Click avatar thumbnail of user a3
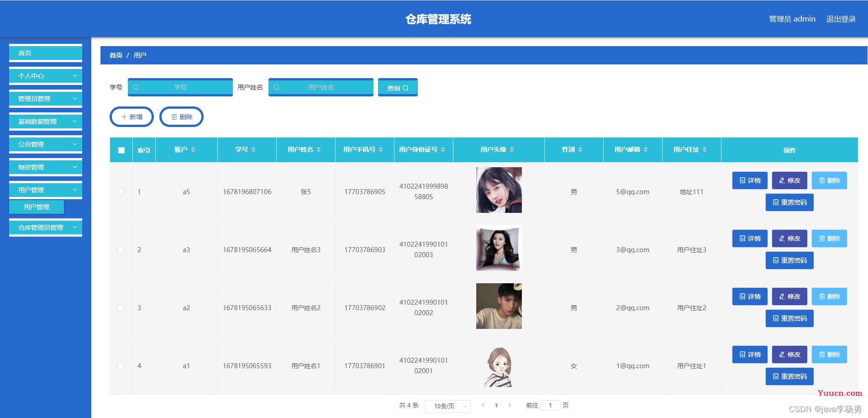 pos(499,248)
